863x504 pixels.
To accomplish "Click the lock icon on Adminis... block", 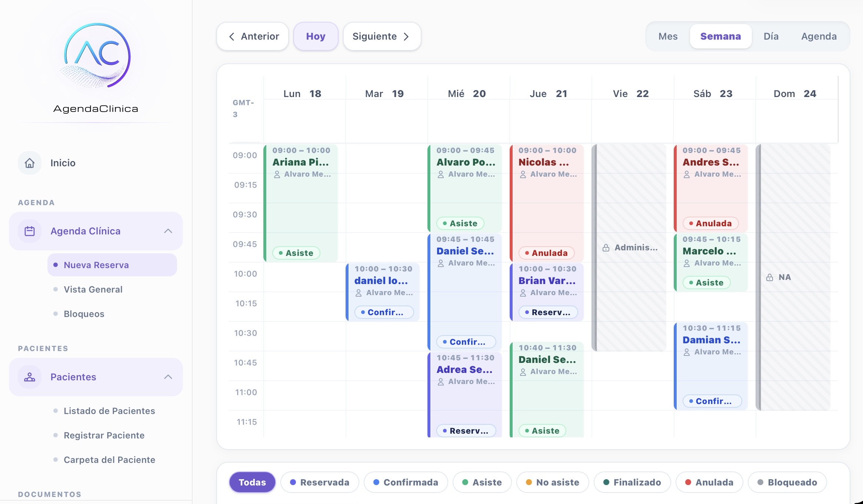I will pyautogui.click(x=606, y=248).
